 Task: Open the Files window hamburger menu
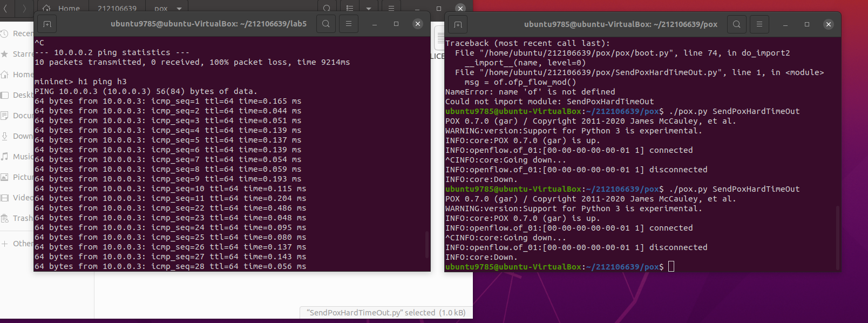click(x=391, y=8)
